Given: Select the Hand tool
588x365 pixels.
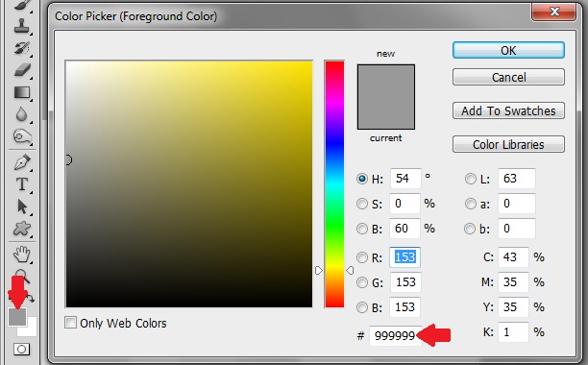Looking at the screenshot, I should [22, 255].
